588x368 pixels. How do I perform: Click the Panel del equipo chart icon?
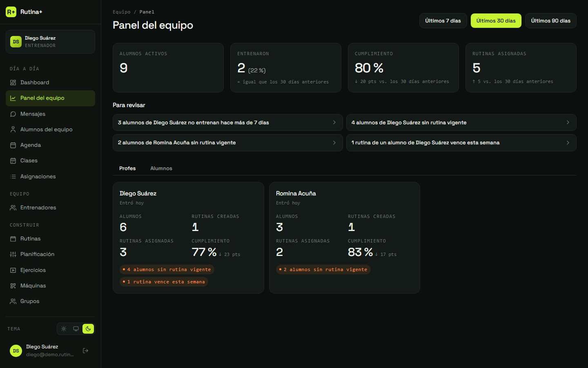click(x=13, y=98)
